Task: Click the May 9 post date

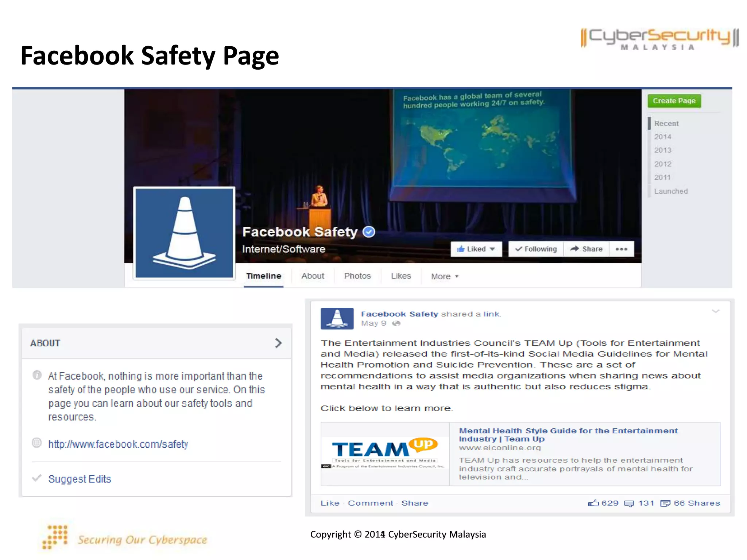Action: click(x=373, y=323)
